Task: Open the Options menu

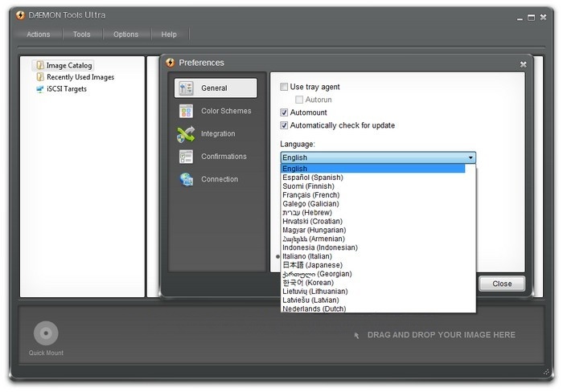Action: pyautogui.click(x=125, y=35)
